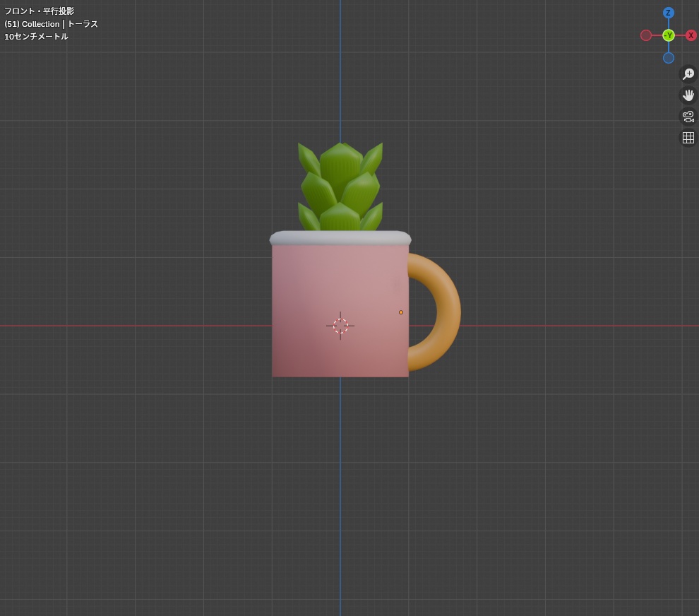This screenshot has height=616, width=699.
Task: Click the red X axis gizmo handle
Action: coord(691,35)
